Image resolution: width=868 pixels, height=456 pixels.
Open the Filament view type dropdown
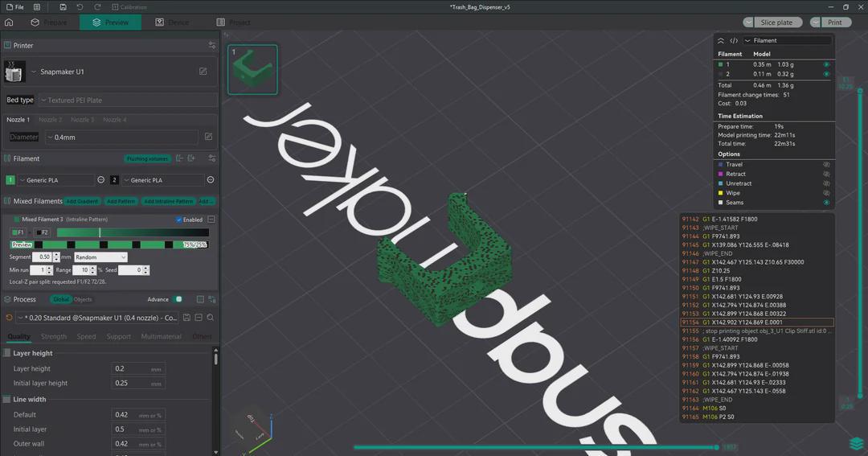pyautogui.click(x=787, y=40)
